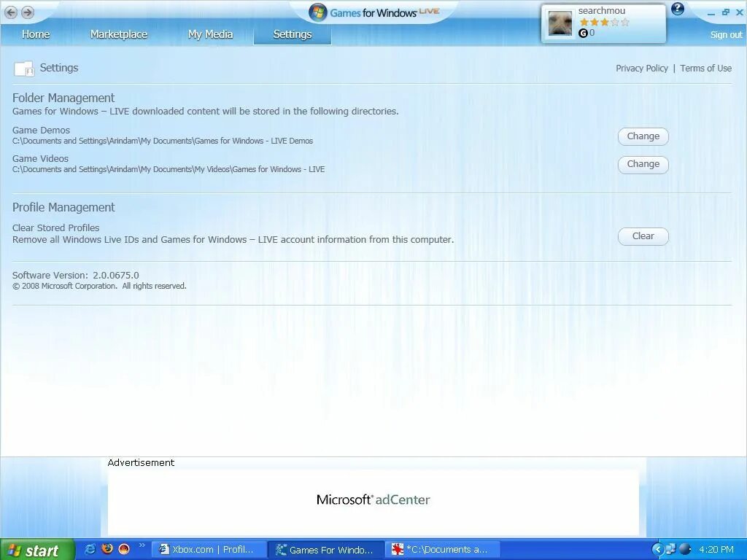Change the Game Demos folder

[643, 136]
